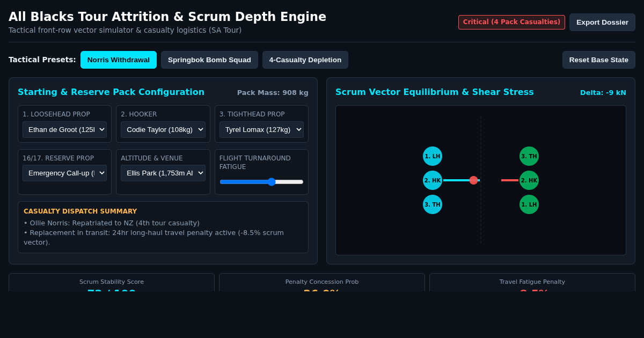
Task: Click the green 3. TH opposition node
Action: pyautogui.click(x=529, y=156)
